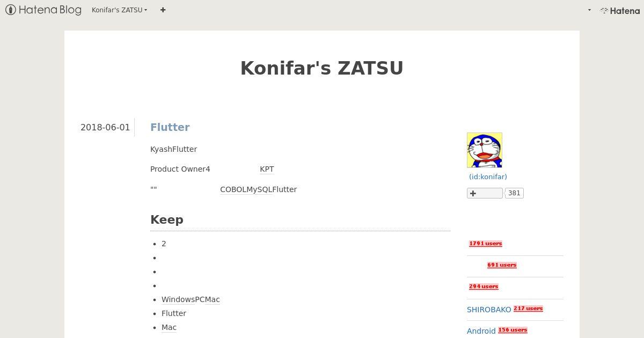
Task: Expand the Konifar's ZATSU blog dropdown
Action: [x=119, y=10]
